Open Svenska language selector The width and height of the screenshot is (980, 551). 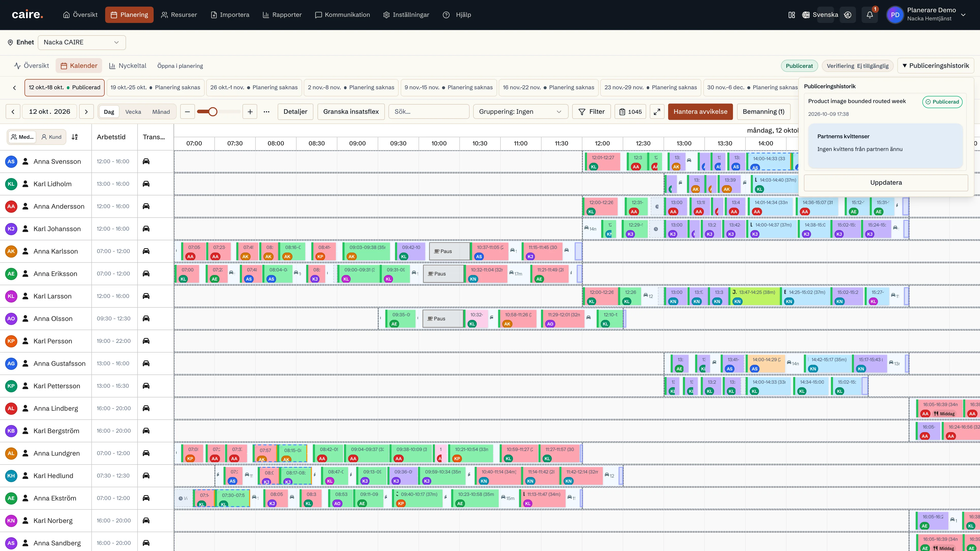point(820,15)
